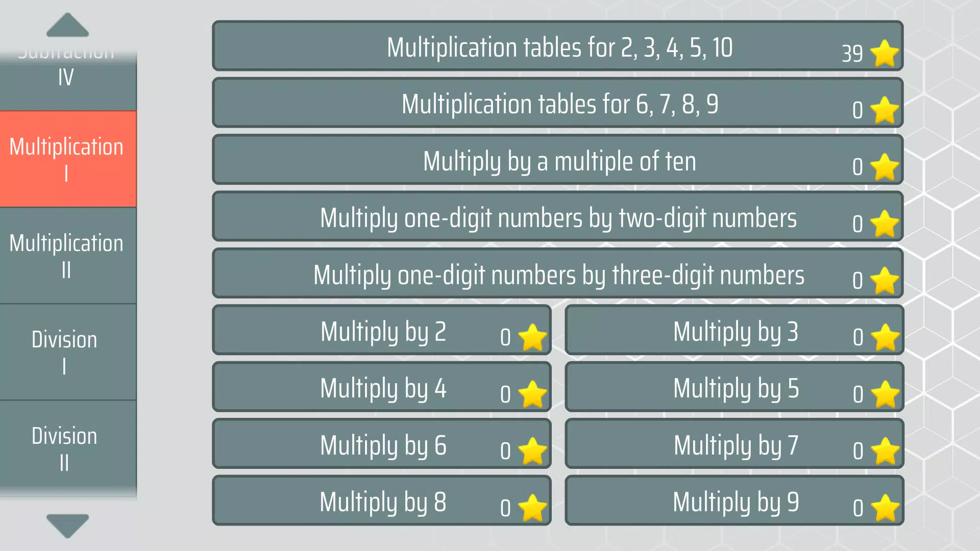Select the Multiply by 3 lesson
This screenshot has height=551, width=980.
point(734,332)
